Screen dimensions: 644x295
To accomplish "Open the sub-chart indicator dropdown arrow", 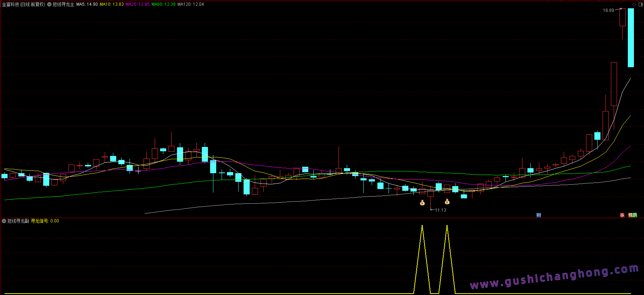I will (4, 221).
